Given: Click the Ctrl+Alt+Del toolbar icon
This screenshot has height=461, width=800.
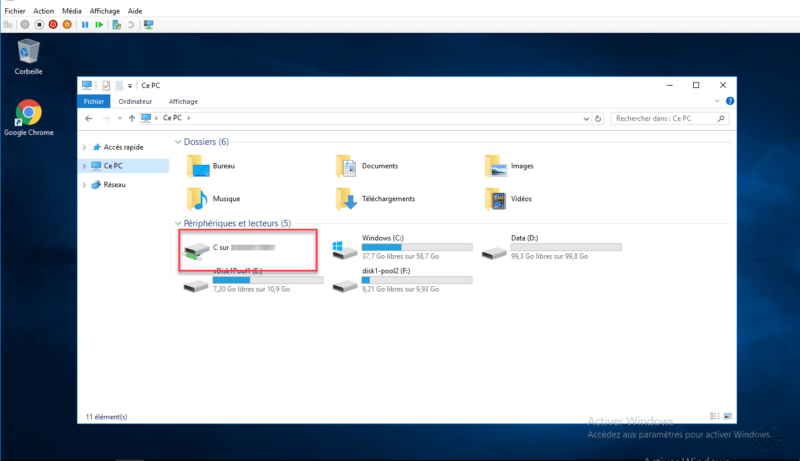Looking at the screenshot, I should tap(8, 24).
